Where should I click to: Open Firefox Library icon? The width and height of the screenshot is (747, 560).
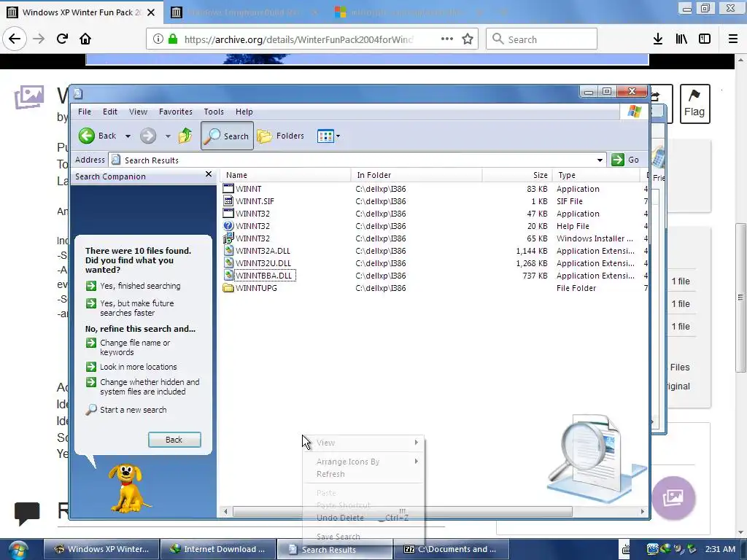pos(681,39)
